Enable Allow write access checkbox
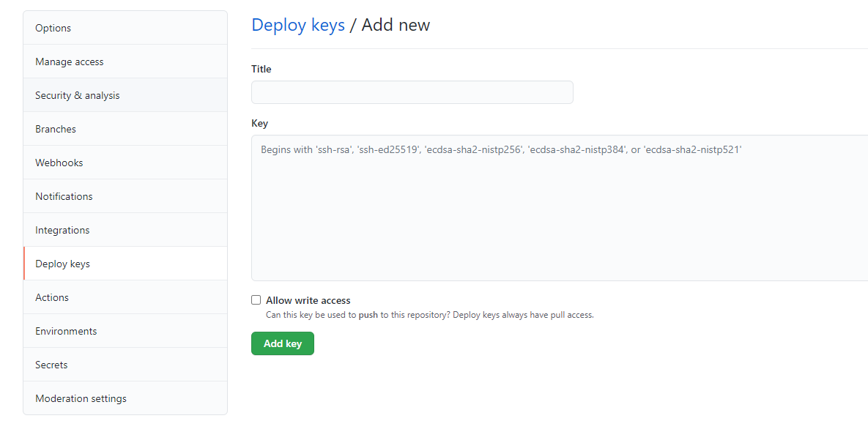The width and height of the screenshot is (868, 432). coord(256,300)
